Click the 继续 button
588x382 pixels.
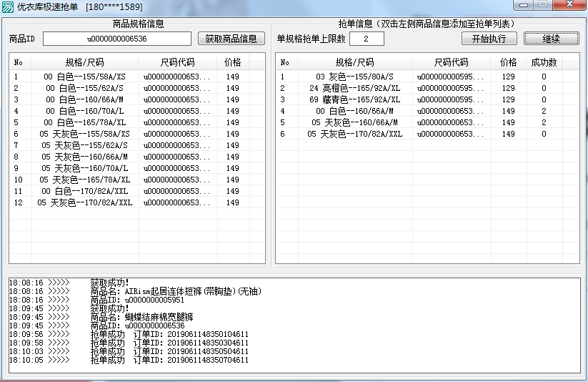(551, 39)
